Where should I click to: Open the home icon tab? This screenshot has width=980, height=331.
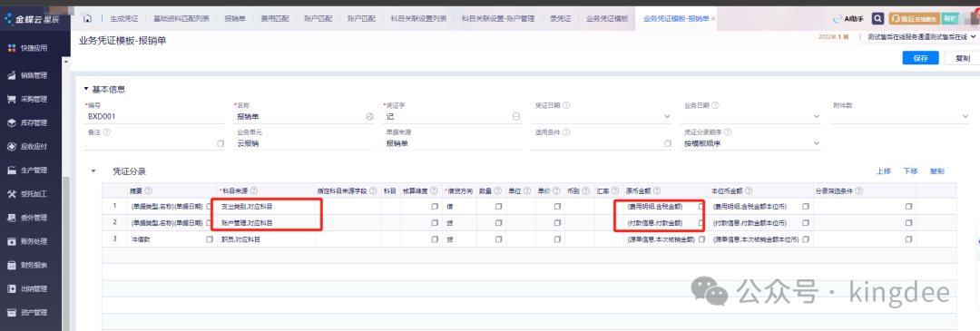coord(87,19)
